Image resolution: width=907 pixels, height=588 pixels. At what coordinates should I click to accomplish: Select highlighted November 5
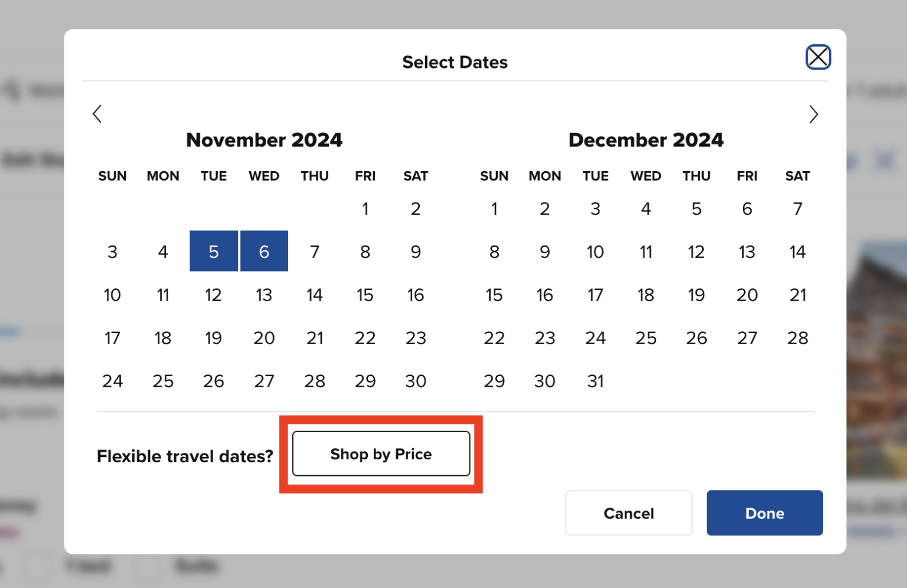pos(214,251)
